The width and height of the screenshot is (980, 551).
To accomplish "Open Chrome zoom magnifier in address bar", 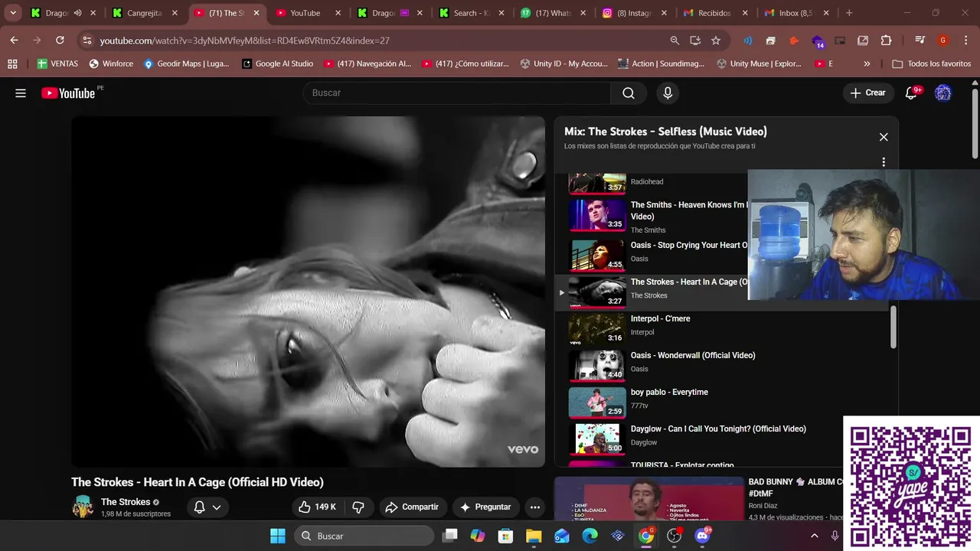I will 675,41.
